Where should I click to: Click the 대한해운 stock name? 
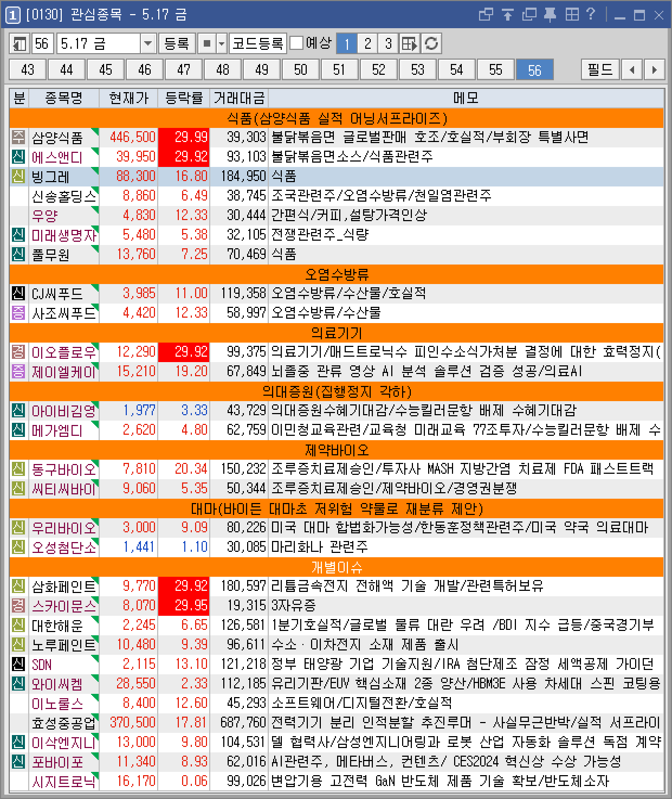(57, 625)
